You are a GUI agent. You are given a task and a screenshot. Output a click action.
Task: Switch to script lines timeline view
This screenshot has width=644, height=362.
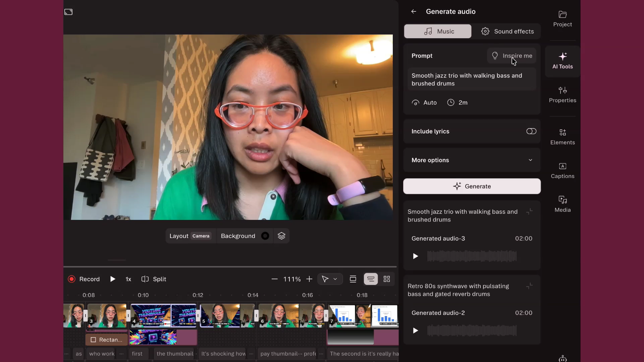[x=371, y=279]
